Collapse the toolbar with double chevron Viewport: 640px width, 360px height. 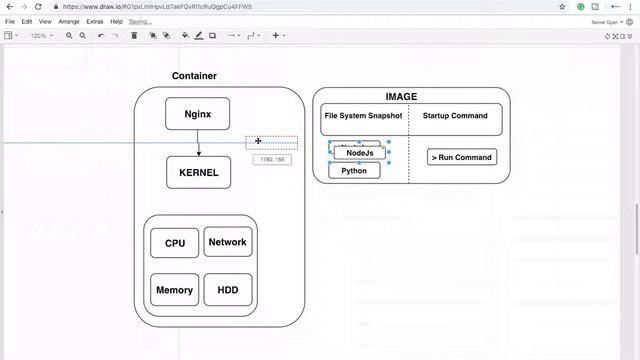pos(630,36)
